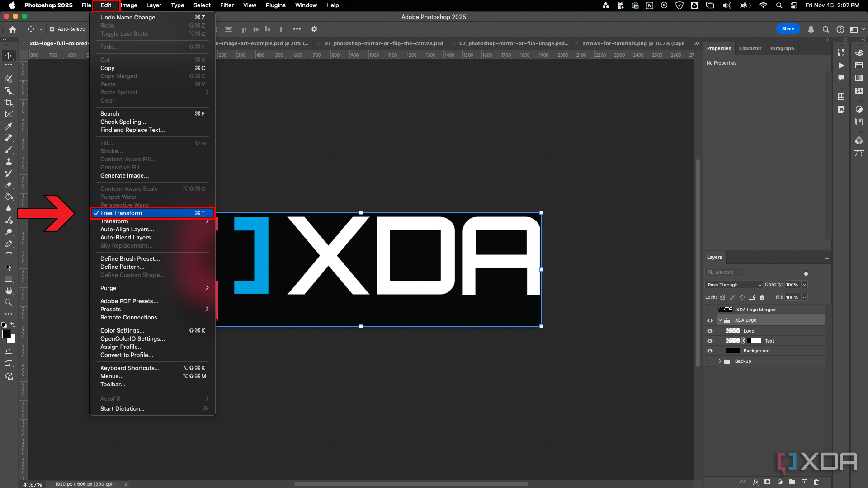Hide the Background layer
Image resolution: width=868 pixels, height=488 pixels.
(710, 351)
